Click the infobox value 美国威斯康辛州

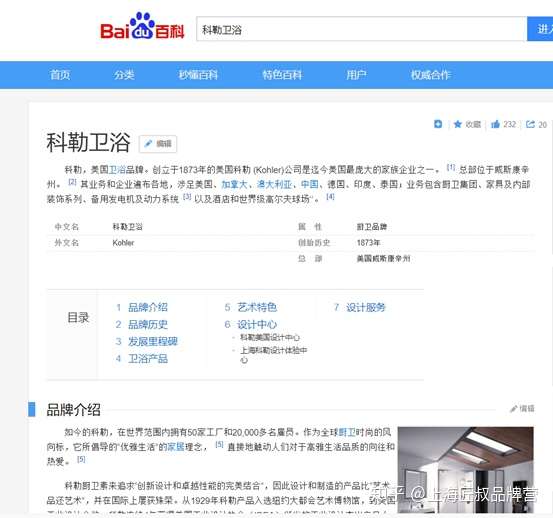(x=383, y=258)
